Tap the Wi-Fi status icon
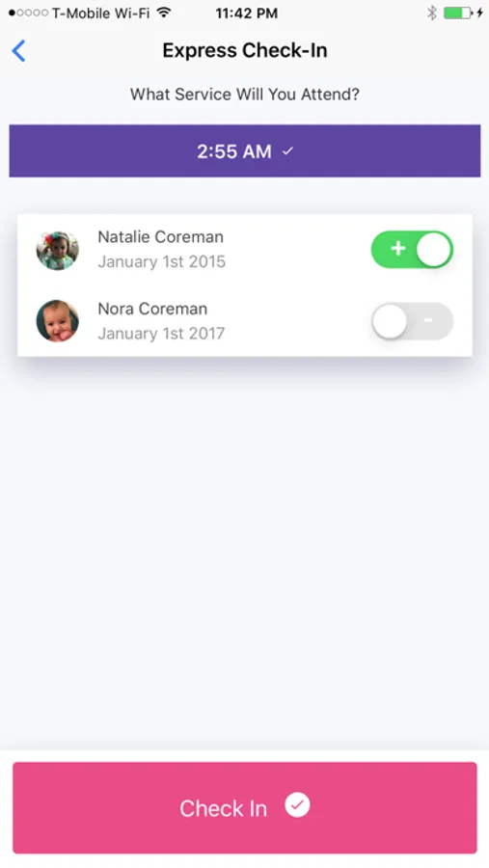The height and width of the screenshot is (868, 489). click(163, 13)
